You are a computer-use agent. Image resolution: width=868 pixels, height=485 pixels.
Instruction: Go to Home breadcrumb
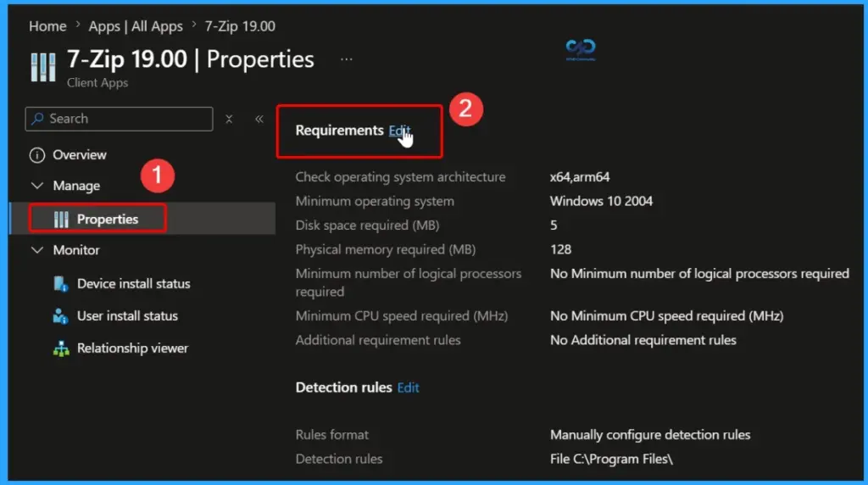pos(47,26)
